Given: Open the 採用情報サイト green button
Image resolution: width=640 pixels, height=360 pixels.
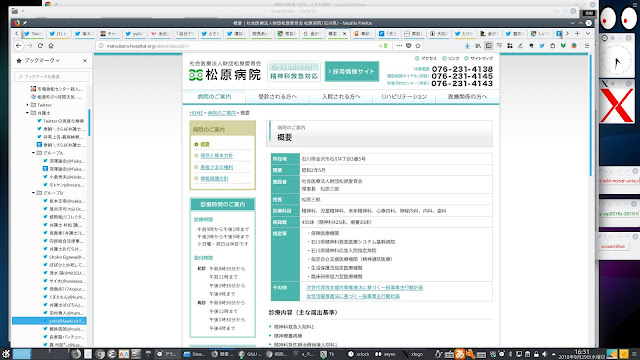Looking at the screenshot, I should [352, 71].
